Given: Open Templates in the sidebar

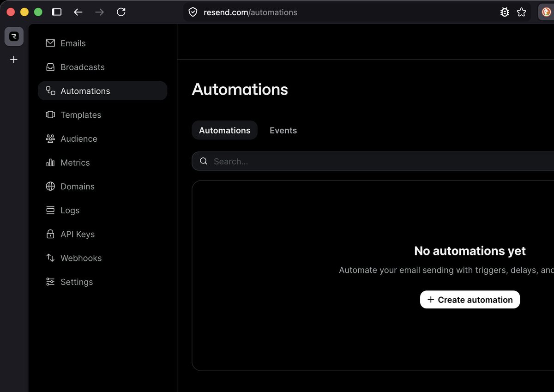Looking at the screenshot, I should (x=102, y=115).
